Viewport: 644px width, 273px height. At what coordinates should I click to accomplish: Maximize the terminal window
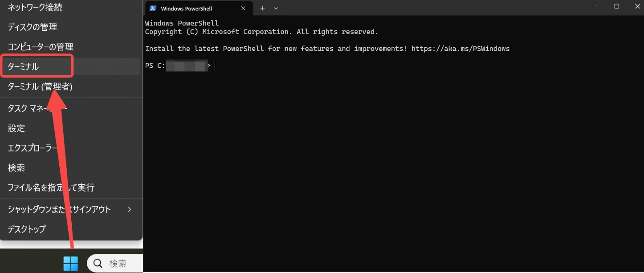point(617,6)
